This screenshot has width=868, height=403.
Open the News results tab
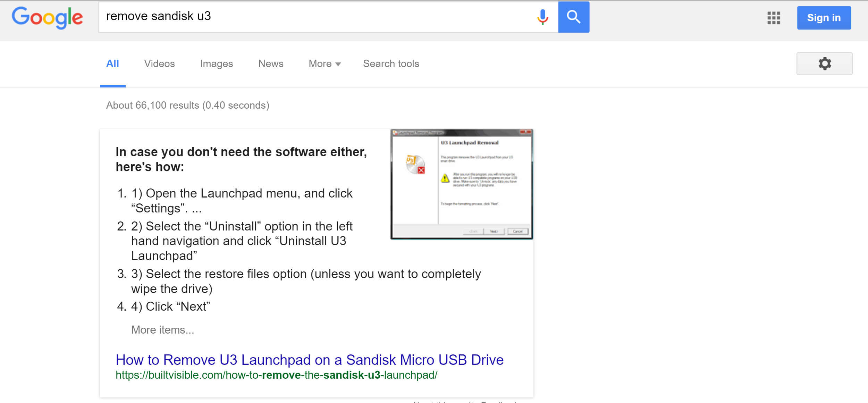tap(270, 64)
